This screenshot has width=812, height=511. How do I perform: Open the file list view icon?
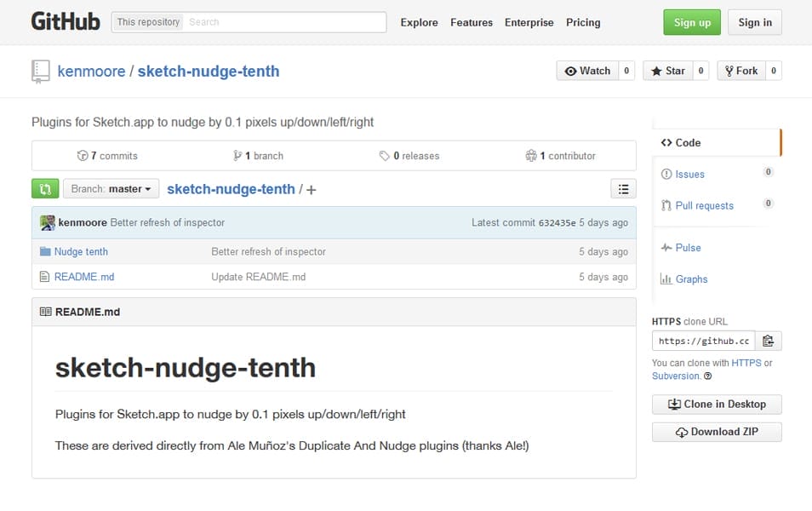624,188
